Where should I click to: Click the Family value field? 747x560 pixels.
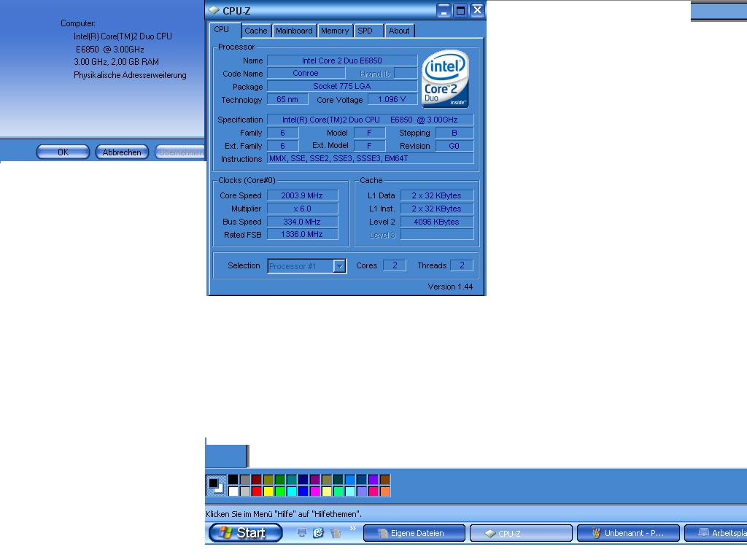(x=283, y=133)
